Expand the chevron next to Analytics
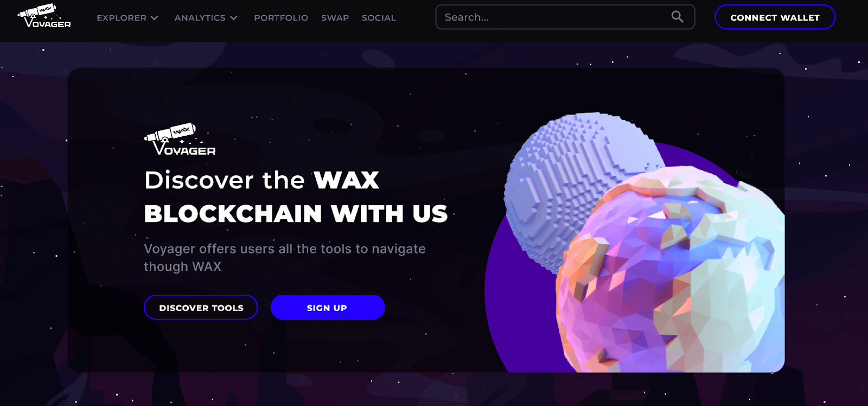Viewport: 868px width, 406px height. point(234,18)
